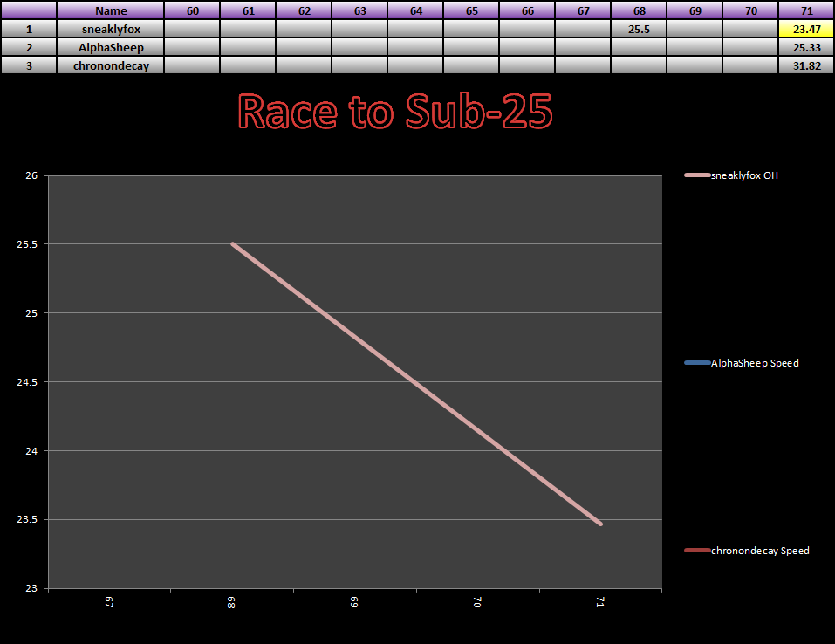Click column header 61
Viewport: 835px width, 644px height.
[x=248, y=10]
